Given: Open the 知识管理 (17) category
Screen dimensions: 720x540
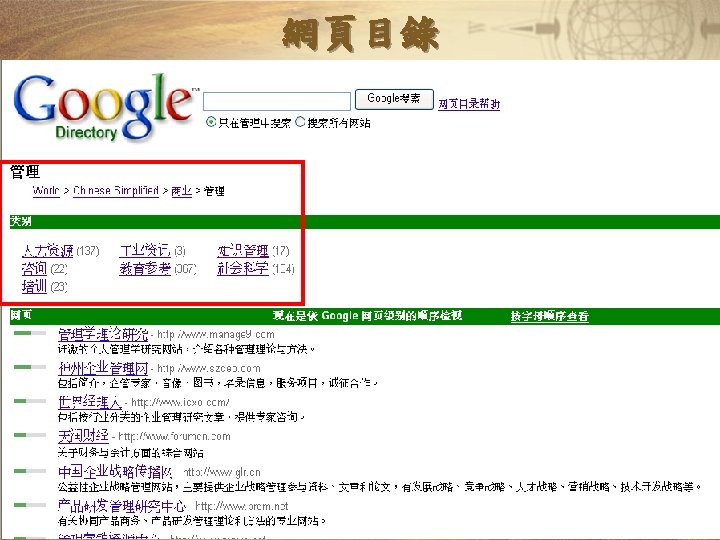Looking at the screenshot, I should [x=243, y=251].
